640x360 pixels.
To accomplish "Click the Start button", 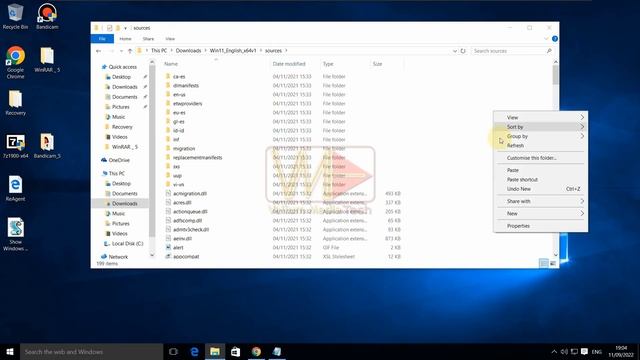I will point(10,351).
